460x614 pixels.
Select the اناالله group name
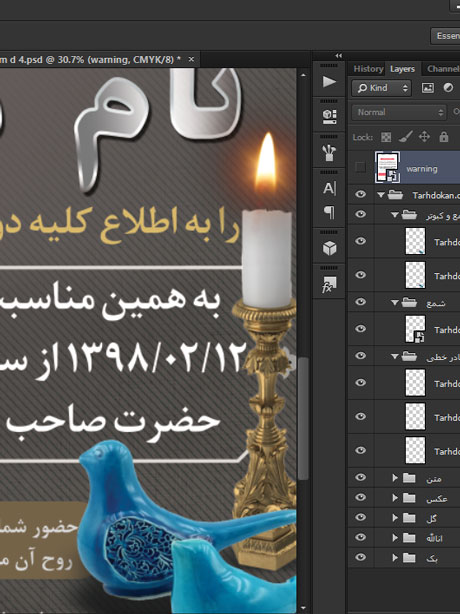click(434, 538)
